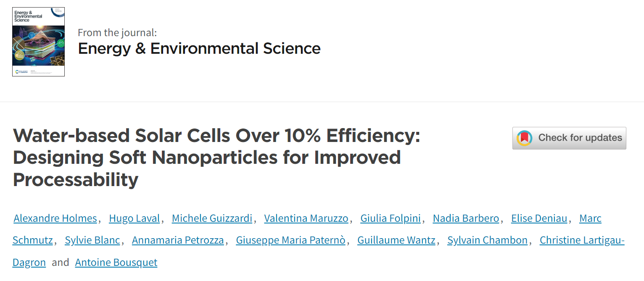Click author Marc Schmutz link
Viewport: 644px width, 281px height.
(x=590, y=218)
